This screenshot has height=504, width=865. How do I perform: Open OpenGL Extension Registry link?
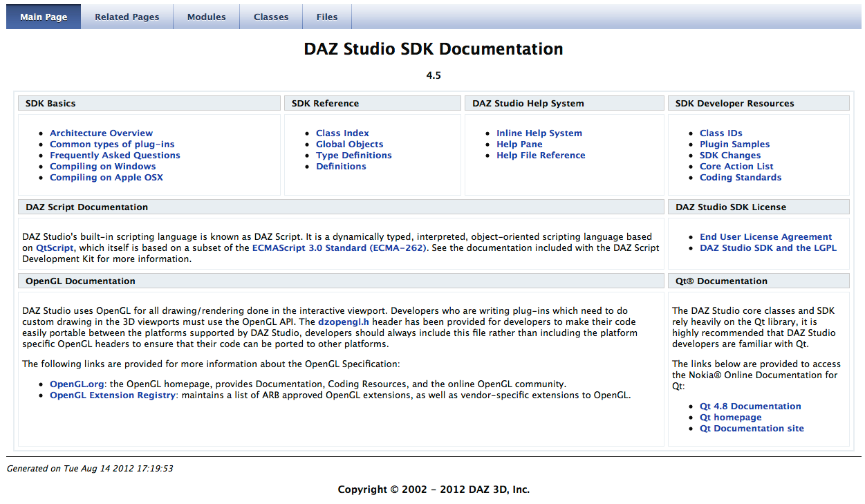113,395
